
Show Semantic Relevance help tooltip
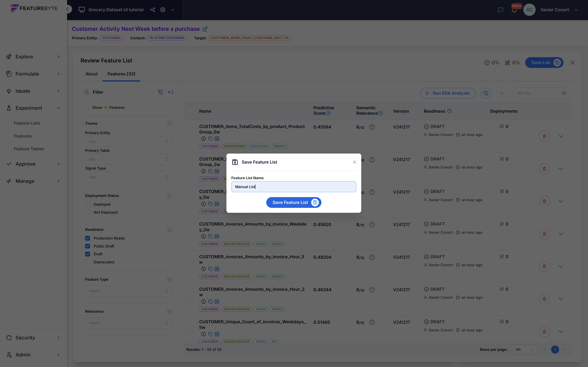pyautogui.click(x=380, y=113)
